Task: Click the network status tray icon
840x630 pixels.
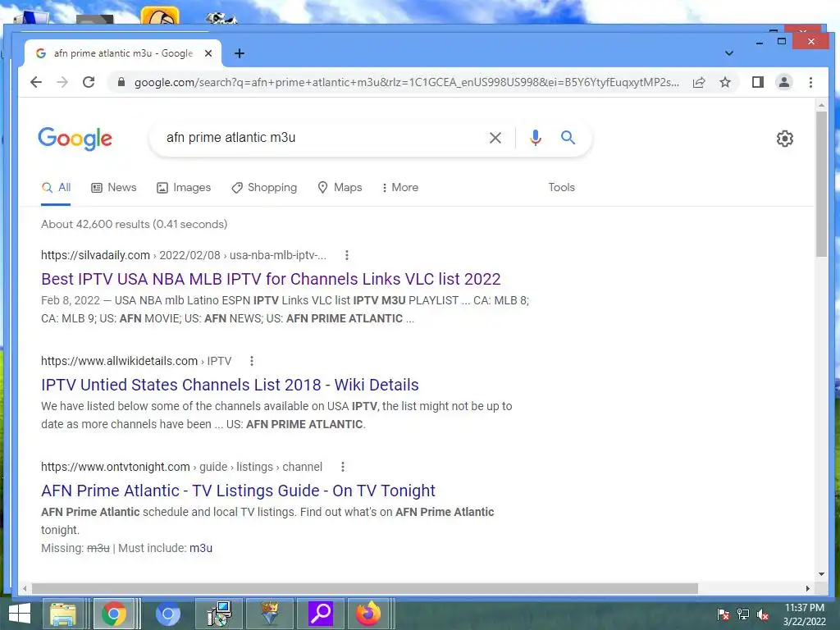Action: coord(743,614)
